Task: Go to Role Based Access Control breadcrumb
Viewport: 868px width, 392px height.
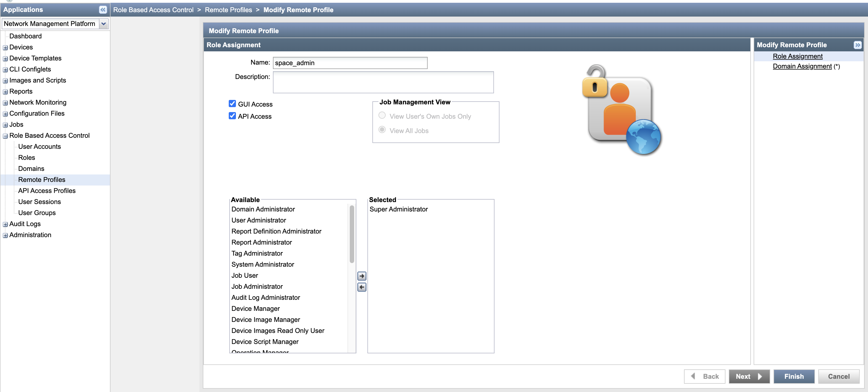Action: 153,10
